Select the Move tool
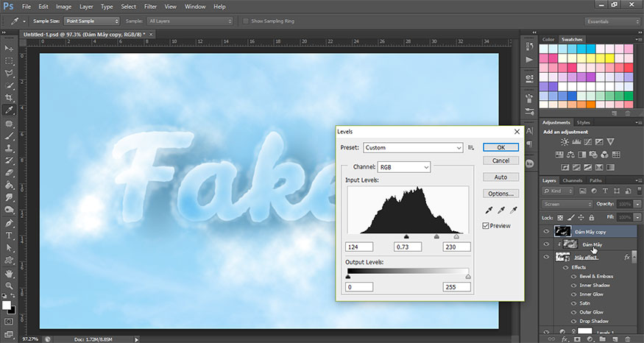 point(9,49)
